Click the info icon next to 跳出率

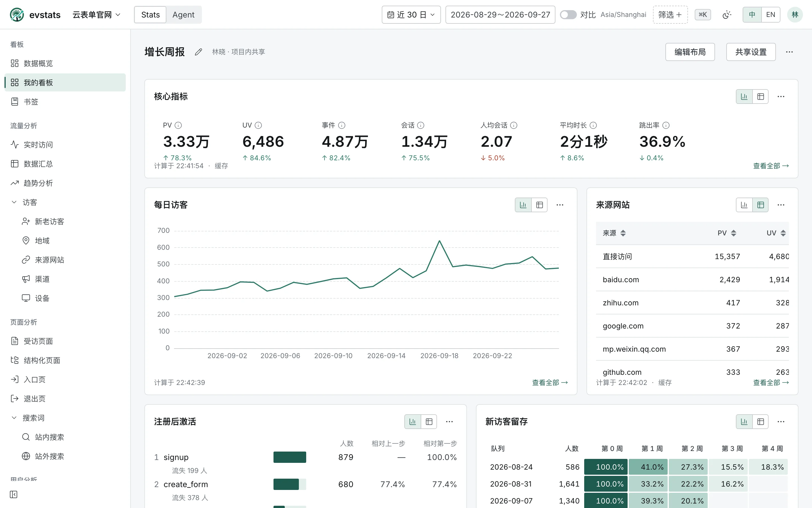pos(666,125)
